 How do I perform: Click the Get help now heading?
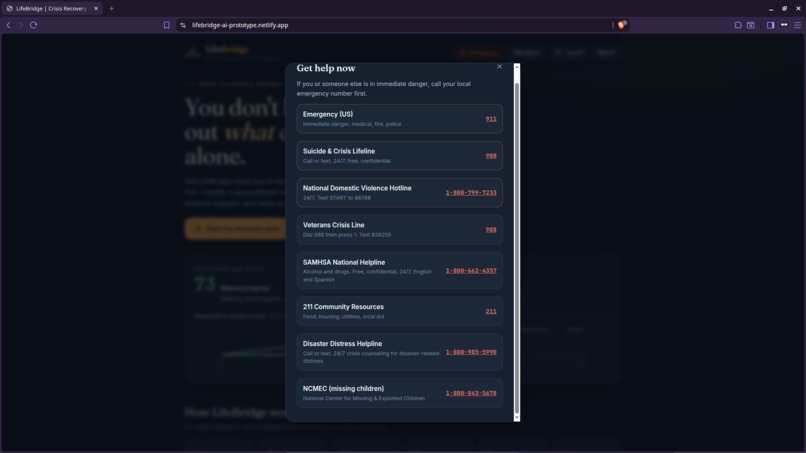(x=325, y=68)
